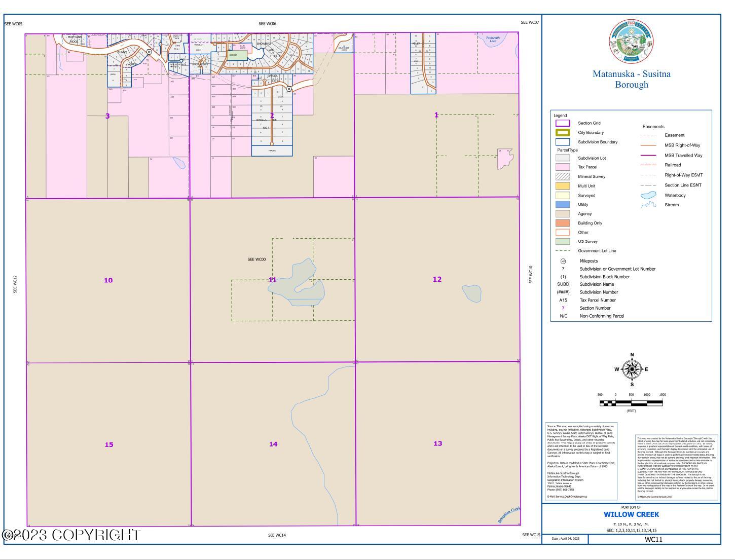735x560 pixels.
Task: Click the 'Easements' legend heading
Action: pyautogui.click(x=653, y=127)
